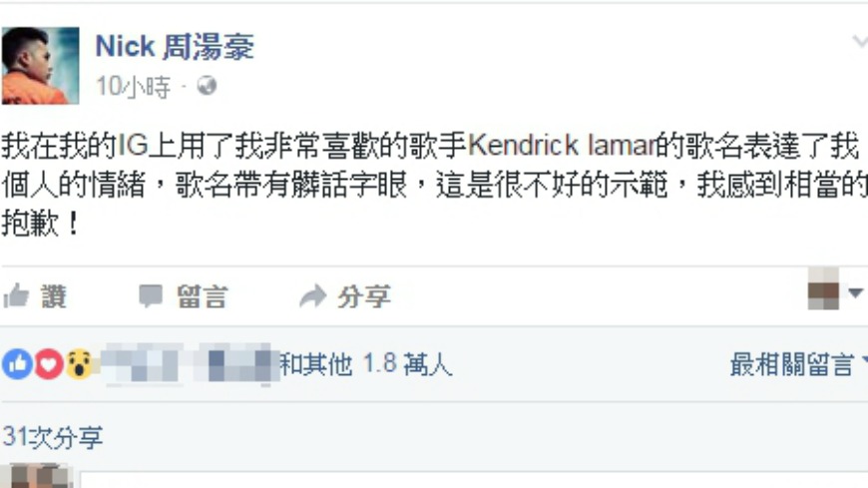Open Nick 周湯豪 profile picture
The width and height of the screenshot is (868, 488).
click(x=41, y=65)
